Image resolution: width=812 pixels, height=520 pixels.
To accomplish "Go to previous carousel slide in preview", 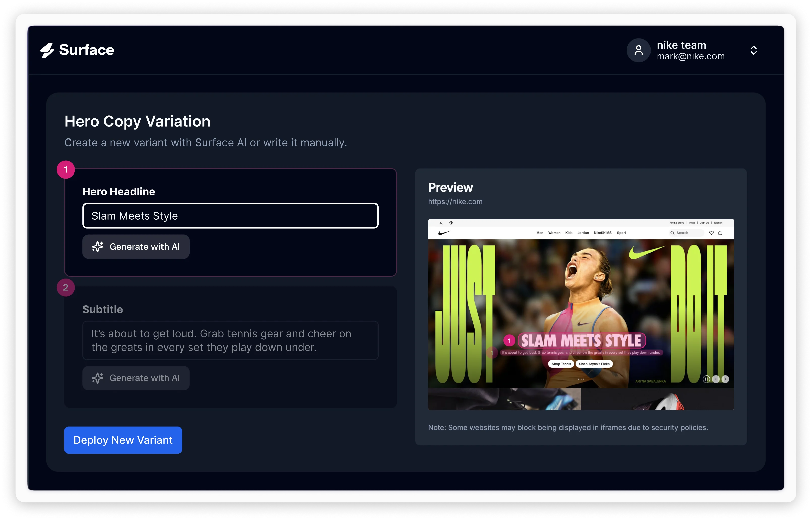I will (716, 379).
